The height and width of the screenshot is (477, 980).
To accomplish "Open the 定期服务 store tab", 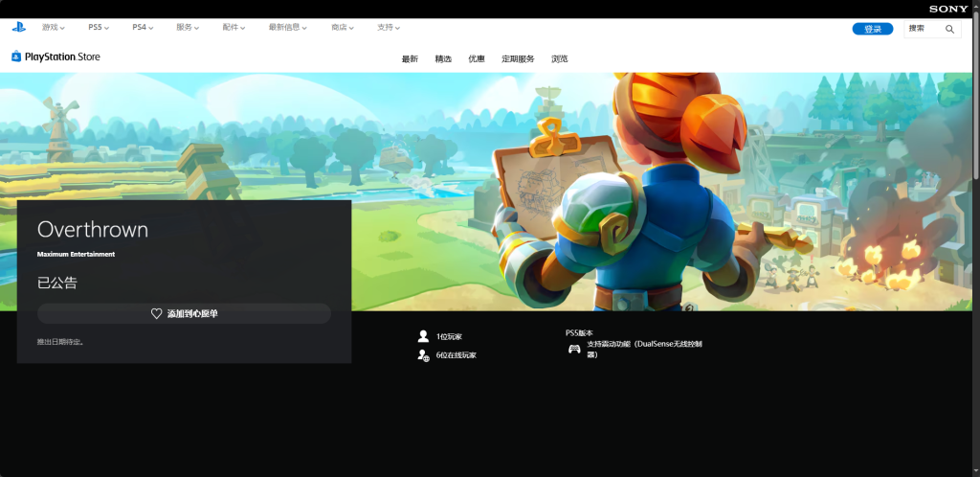I will (518, 58).
